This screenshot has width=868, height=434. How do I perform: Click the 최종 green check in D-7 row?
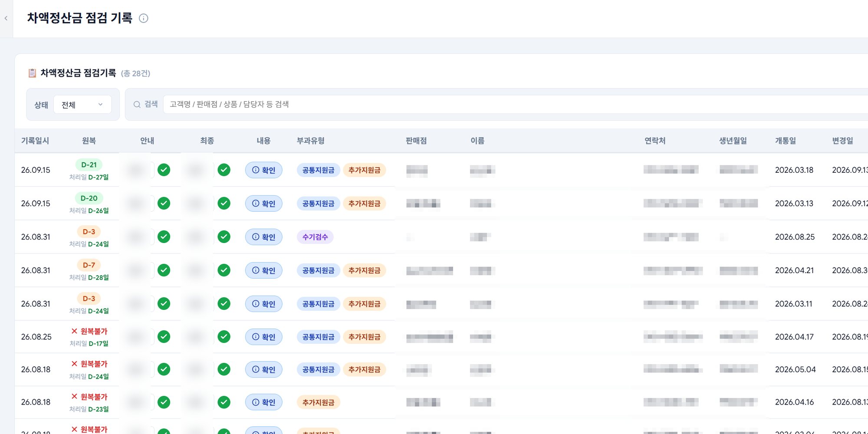click(x=224, y=270)
